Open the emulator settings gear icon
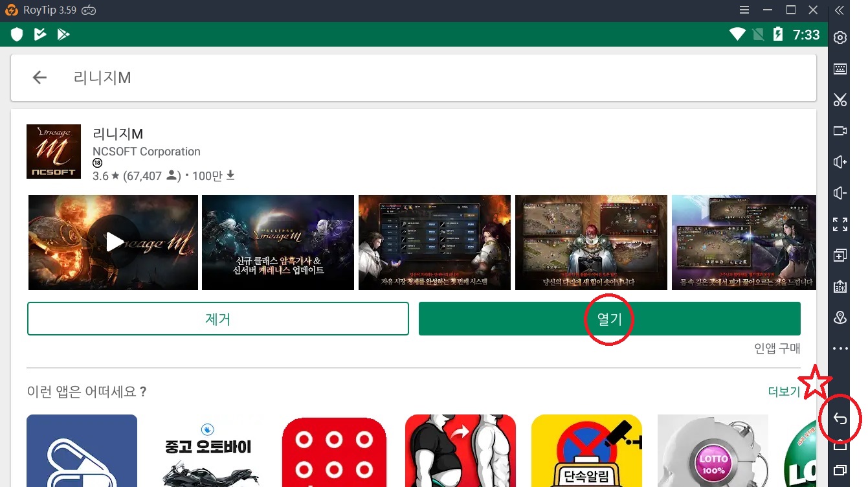This screenshot has width=868, height=487. click(x=840, y=38)
